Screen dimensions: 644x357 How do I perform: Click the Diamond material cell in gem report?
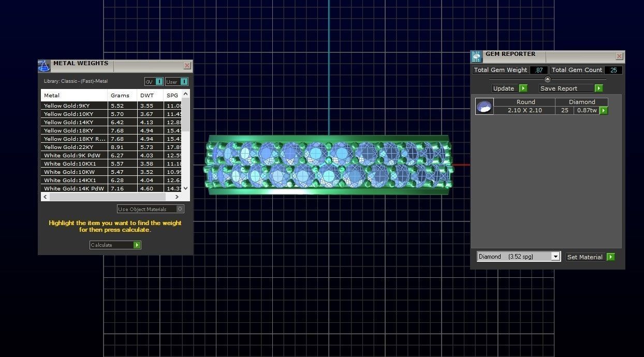click(582, 102)
